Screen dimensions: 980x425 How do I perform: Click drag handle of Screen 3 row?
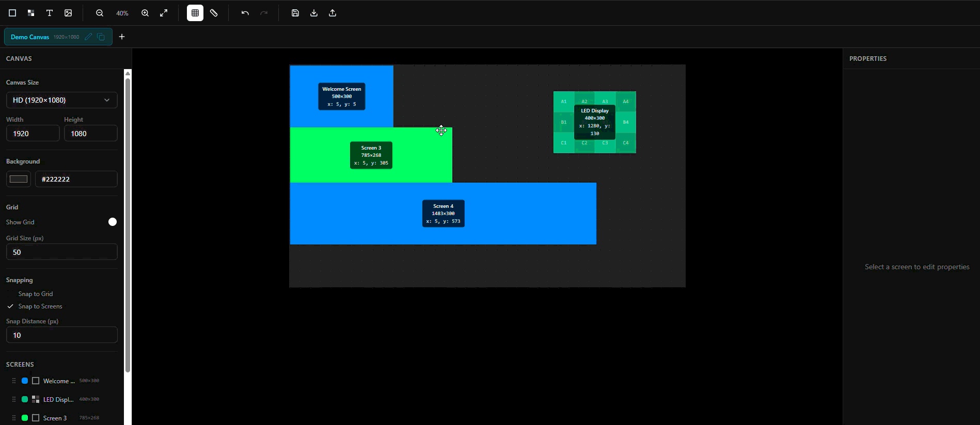14,418
